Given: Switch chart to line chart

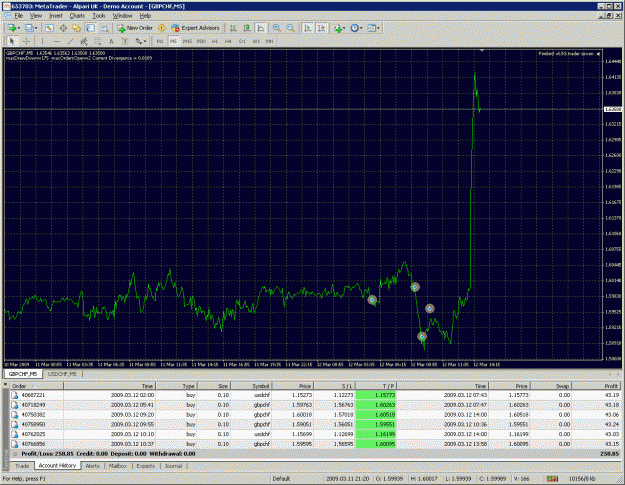Looking at the screenshot, I should click(x=261, y=28).
